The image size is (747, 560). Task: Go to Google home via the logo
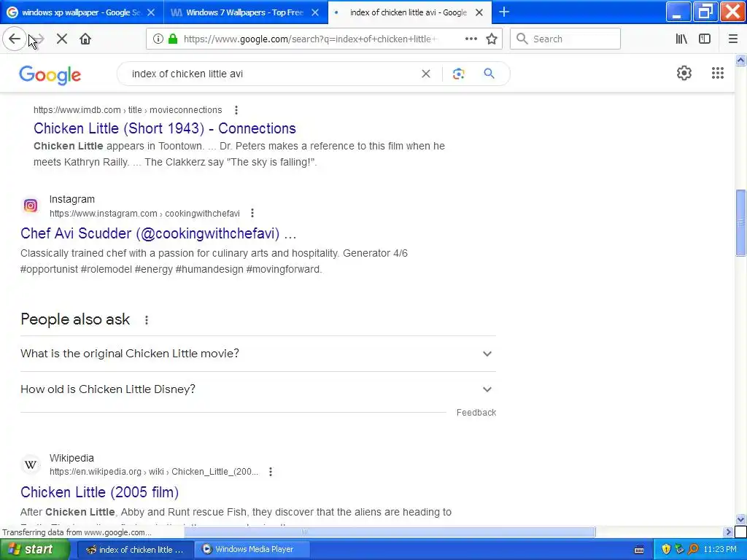click(50, 75)
